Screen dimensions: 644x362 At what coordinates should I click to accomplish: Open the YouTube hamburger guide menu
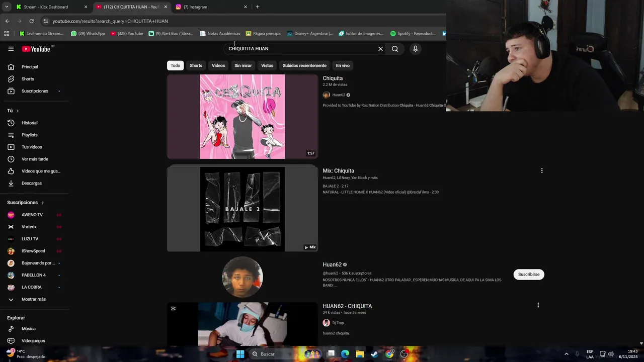(11, 49)
